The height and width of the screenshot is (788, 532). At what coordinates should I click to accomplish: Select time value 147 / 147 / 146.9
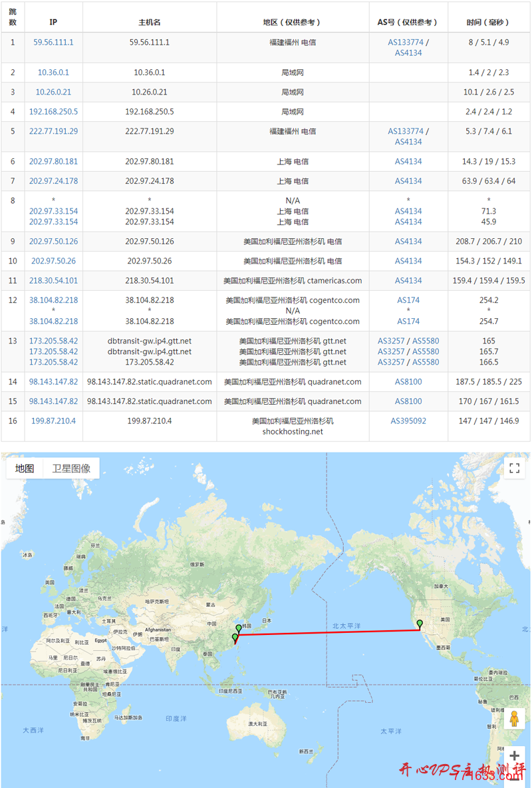[489, 421]
